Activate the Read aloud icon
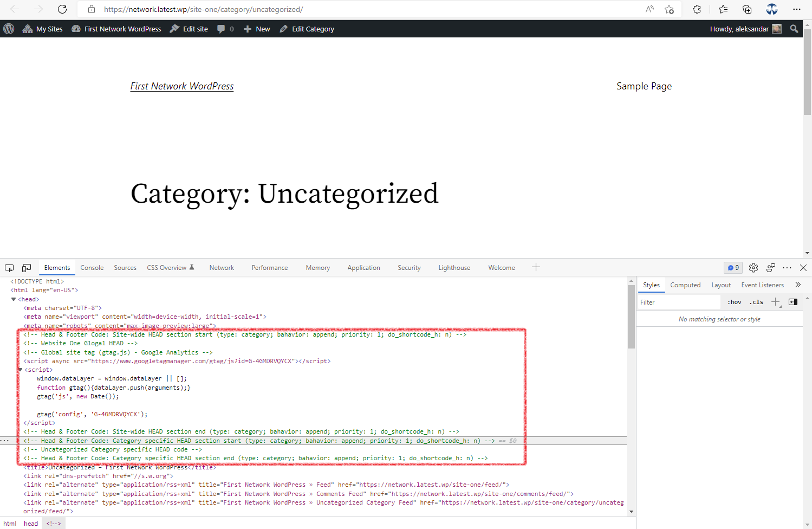 (649, 9)
